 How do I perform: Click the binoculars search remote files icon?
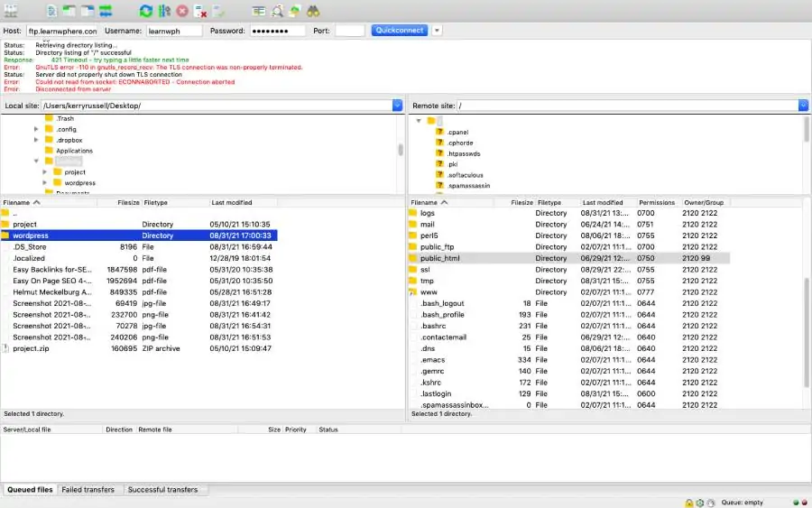coord(313,11)
